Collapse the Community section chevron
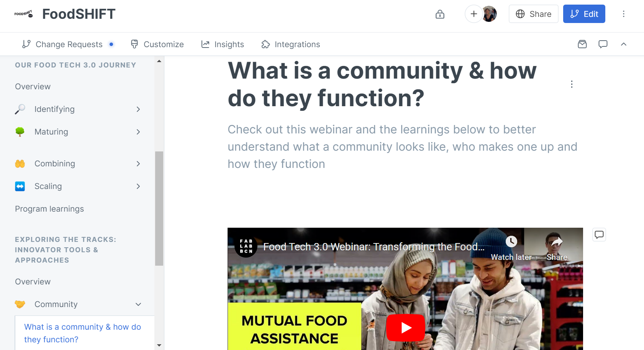644x350 pixels. [x=138, y=304]
